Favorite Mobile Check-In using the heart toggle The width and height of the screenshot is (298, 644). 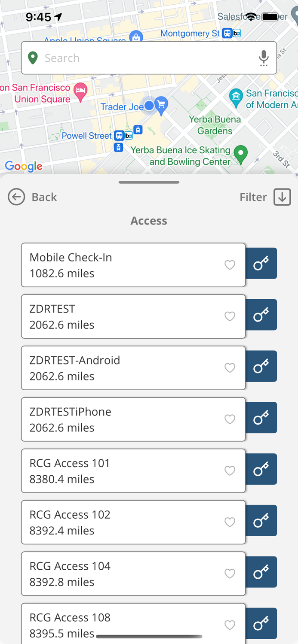[x=230, y=265]
